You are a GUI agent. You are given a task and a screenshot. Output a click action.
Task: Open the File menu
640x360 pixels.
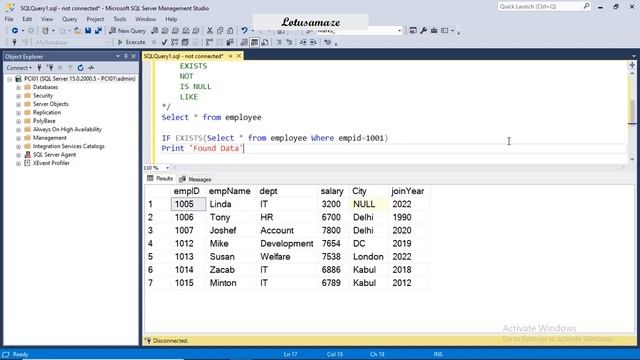coord(9,19)
